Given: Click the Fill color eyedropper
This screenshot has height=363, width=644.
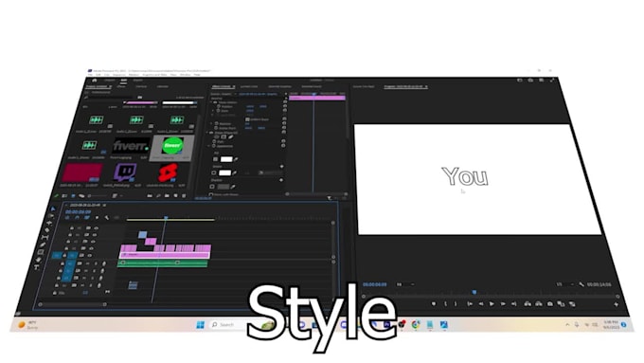Looking at the screenshot, I should click(236, 159).
